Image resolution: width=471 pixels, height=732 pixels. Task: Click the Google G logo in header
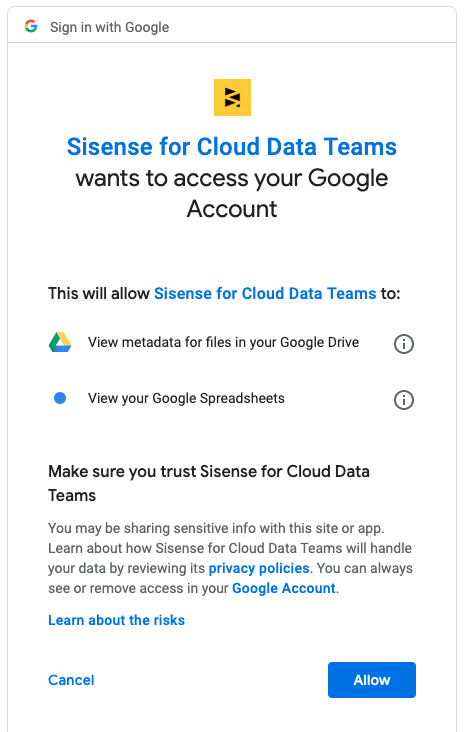click(x=31, y=27)
